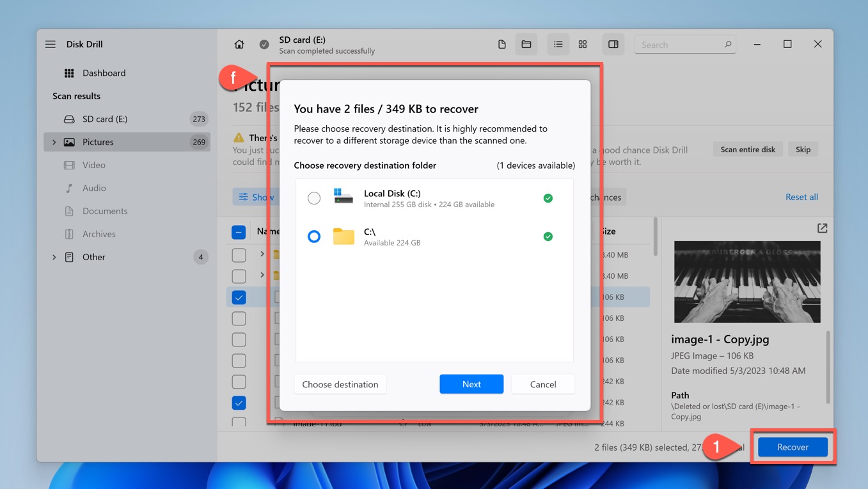Select list view layout icon
Image resolution: width=868 pixels, height=489 pixels.
(558, 44)
